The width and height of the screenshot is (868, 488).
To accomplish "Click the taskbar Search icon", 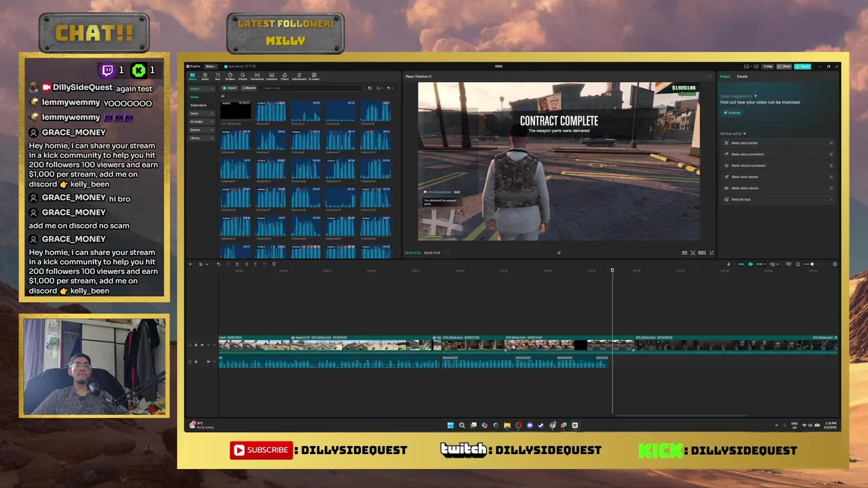I will click(462, 426).
